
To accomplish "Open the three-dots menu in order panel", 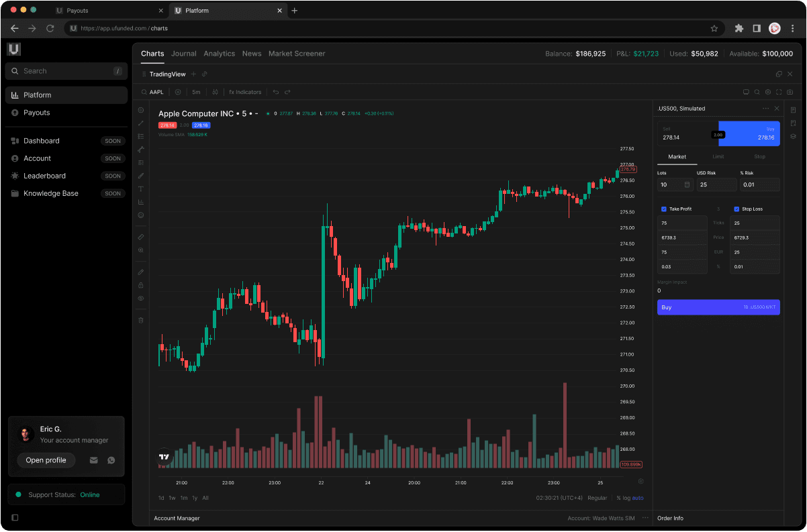I will (x=765, y=108).
